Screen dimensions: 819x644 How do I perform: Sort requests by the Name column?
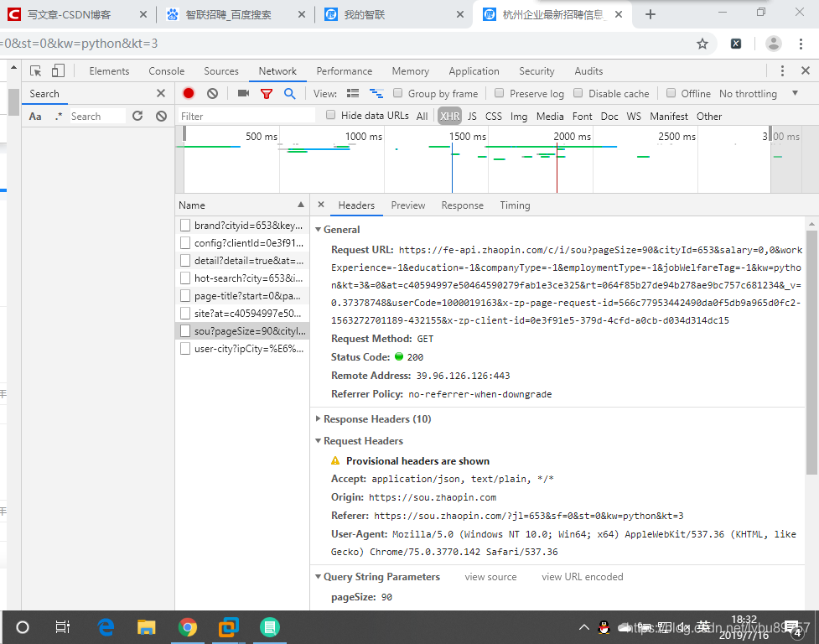click(x=241, y=205)
